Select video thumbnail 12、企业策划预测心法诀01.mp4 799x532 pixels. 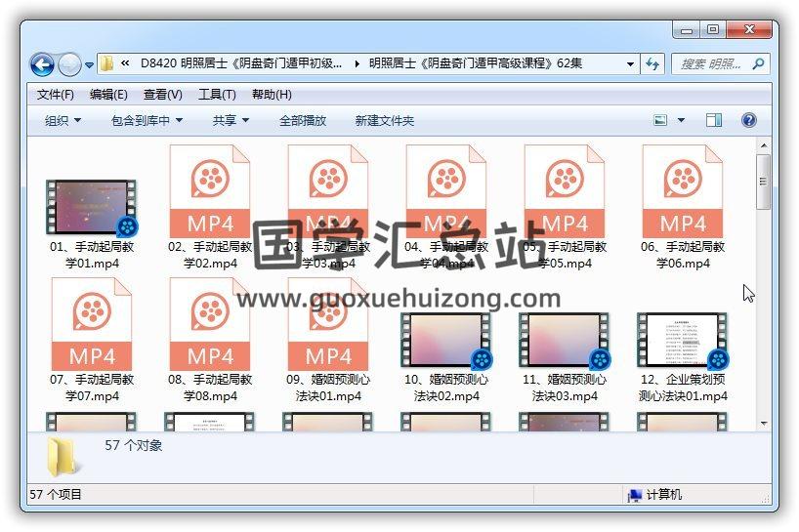[x=683, y=340]
